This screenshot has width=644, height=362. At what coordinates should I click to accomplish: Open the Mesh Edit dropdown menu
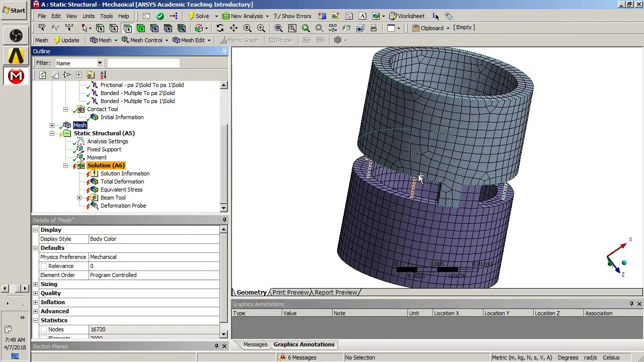pyautogui.click(x=191, y=40)
